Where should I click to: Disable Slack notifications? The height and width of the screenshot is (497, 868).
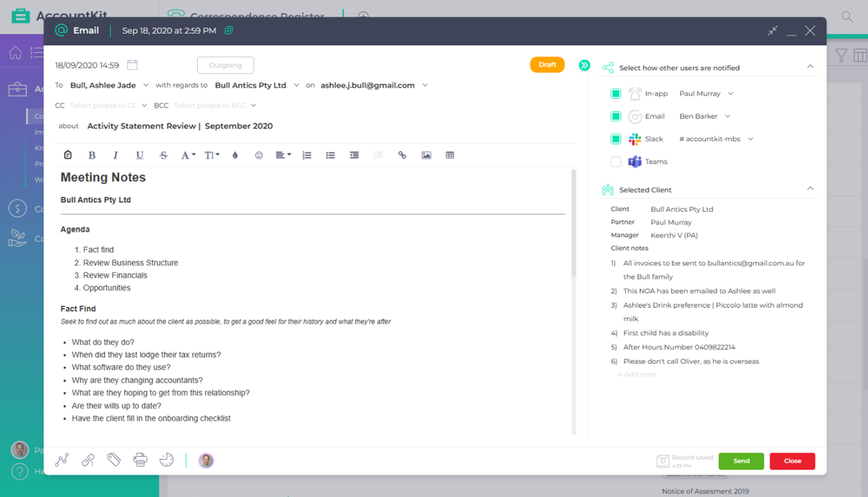(616, 138)
